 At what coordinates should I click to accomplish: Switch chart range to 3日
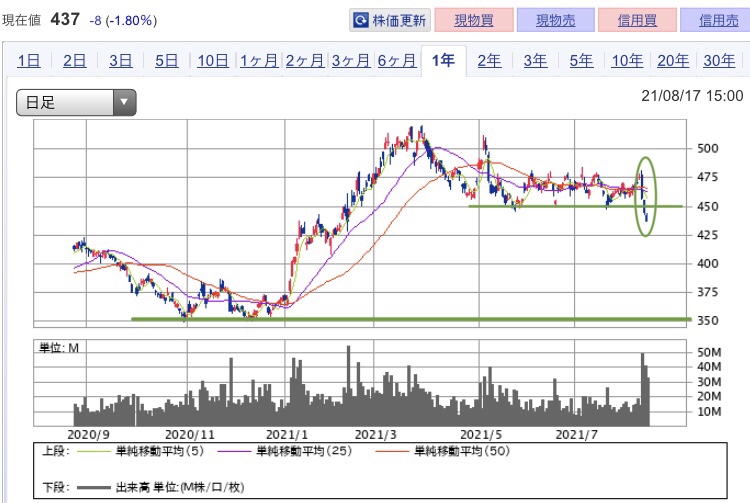121,61
